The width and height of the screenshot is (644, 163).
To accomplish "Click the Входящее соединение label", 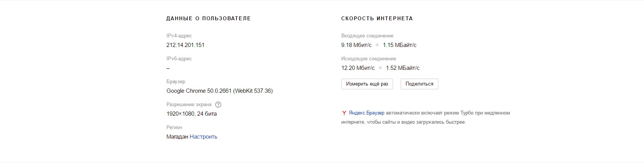I will (367, 36).
